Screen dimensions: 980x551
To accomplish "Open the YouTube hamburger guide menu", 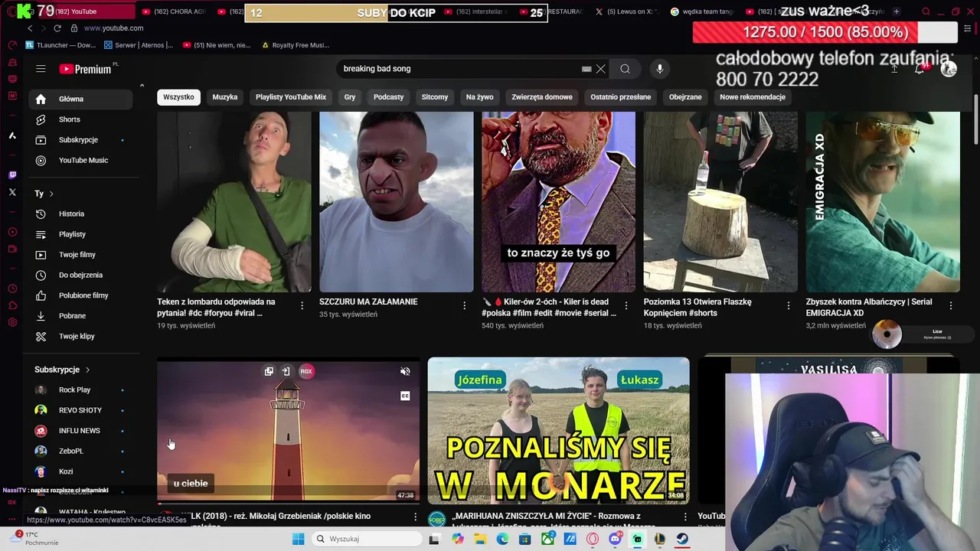I will (x=41, y=69).
